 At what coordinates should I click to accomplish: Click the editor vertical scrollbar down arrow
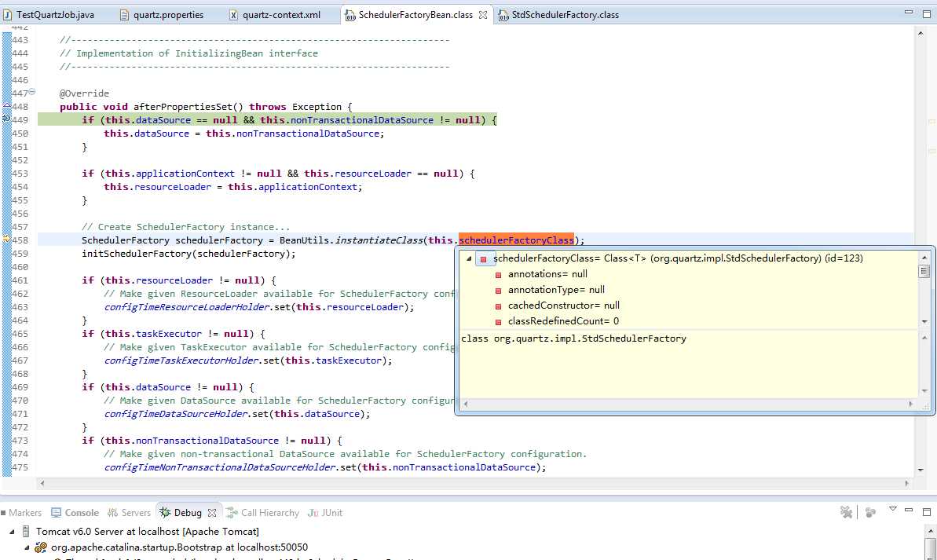click(921, 470)
